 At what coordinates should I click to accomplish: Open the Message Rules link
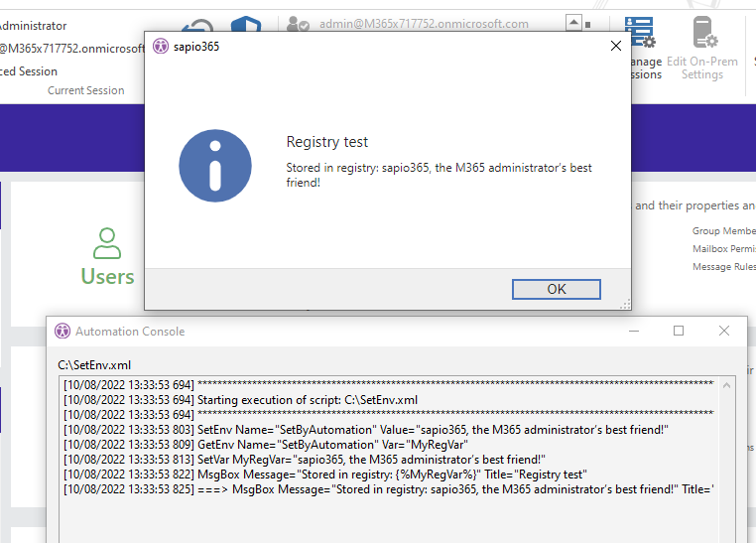(723, 267)
